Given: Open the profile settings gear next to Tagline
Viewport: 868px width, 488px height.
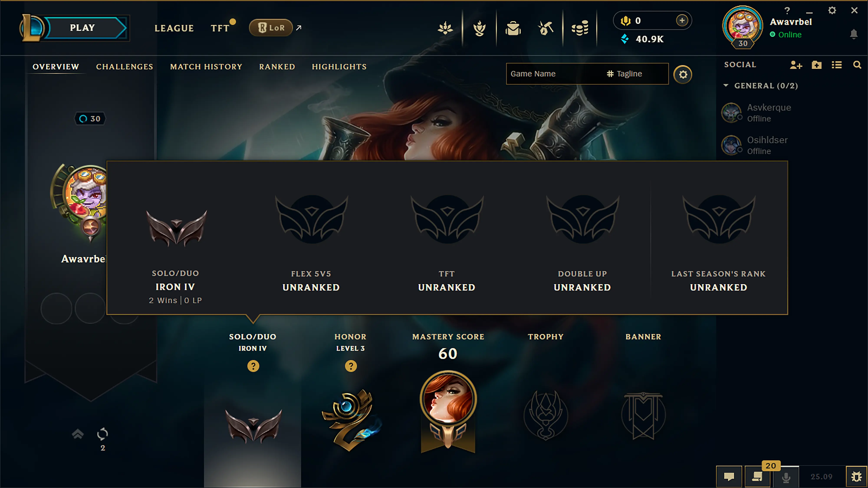Looking at the screenshot, I should click(x=683, y=74).
